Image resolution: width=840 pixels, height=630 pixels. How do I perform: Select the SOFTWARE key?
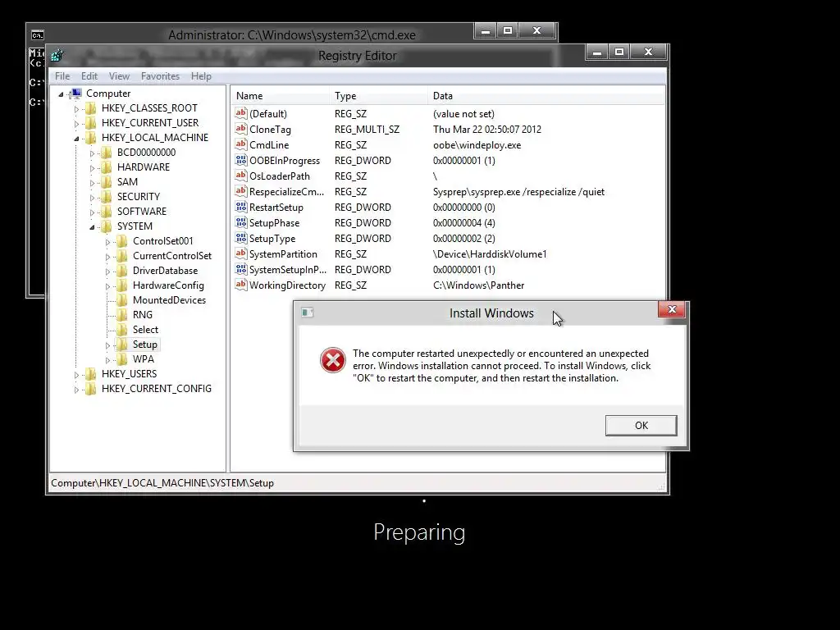(141, 212)
